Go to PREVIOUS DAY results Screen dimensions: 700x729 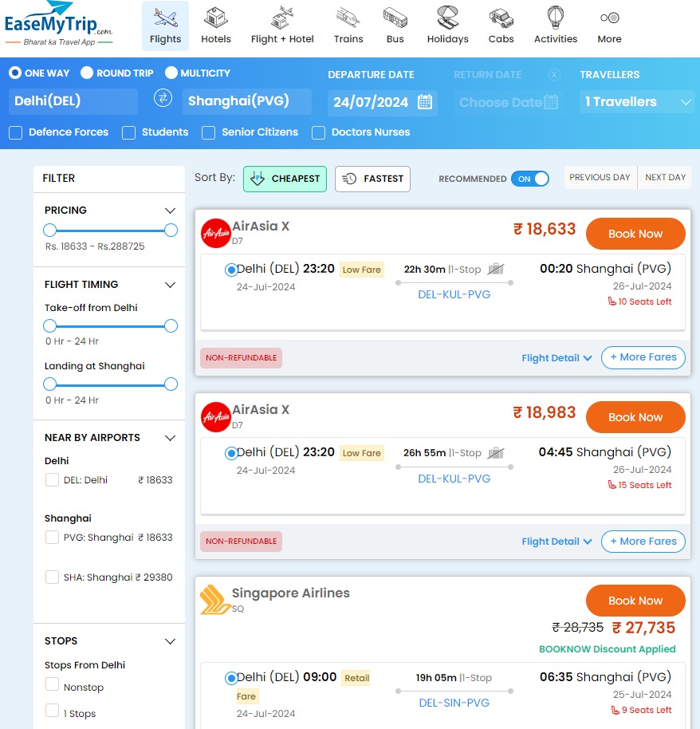coord(600,177)
